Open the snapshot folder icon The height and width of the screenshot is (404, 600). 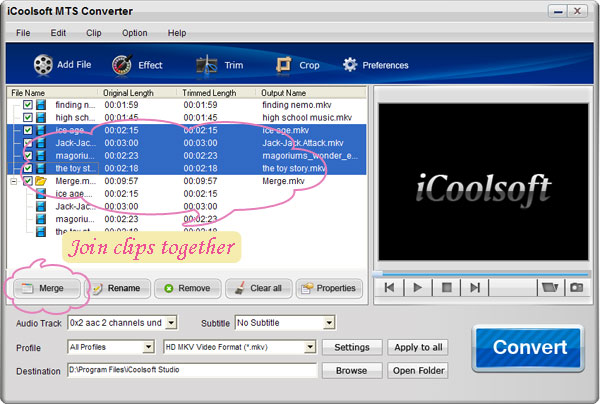550,287
